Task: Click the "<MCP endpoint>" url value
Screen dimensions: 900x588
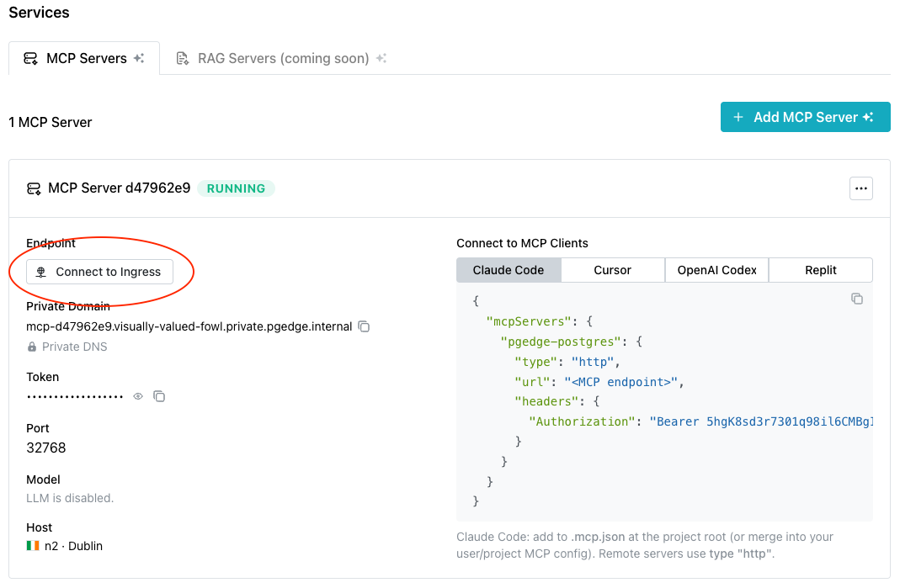Action: (x=621, y=382)
